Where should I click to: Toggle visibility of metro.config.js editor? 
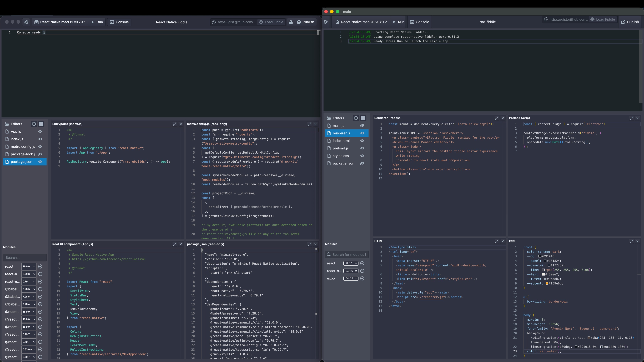point(40,147)
